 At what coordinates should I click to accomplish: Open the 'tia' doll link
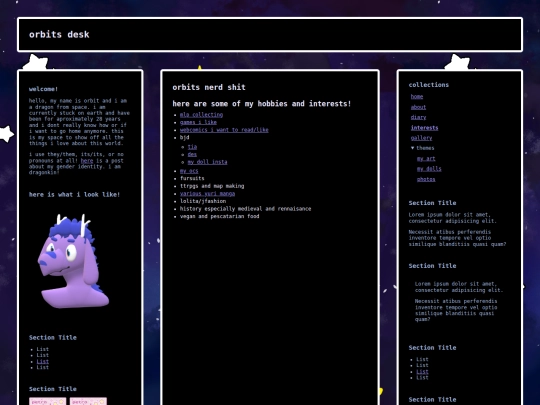point(192,147)
